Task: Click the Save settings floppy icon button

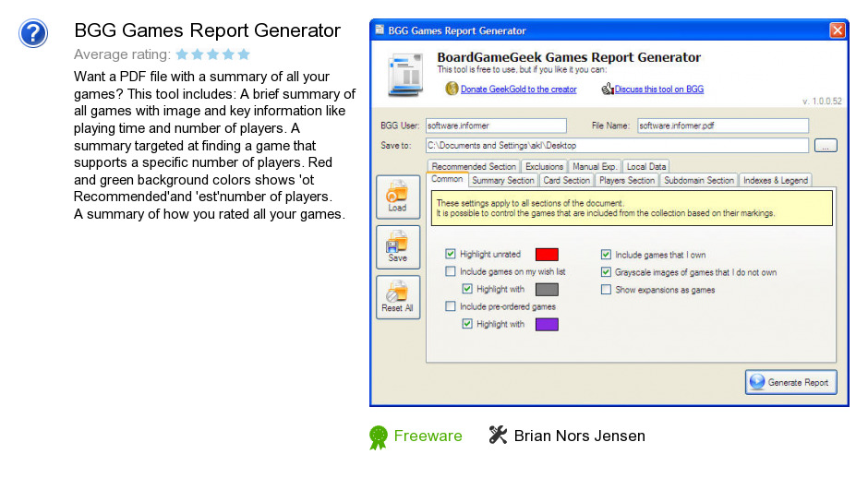Action: [x=397, y=246]
